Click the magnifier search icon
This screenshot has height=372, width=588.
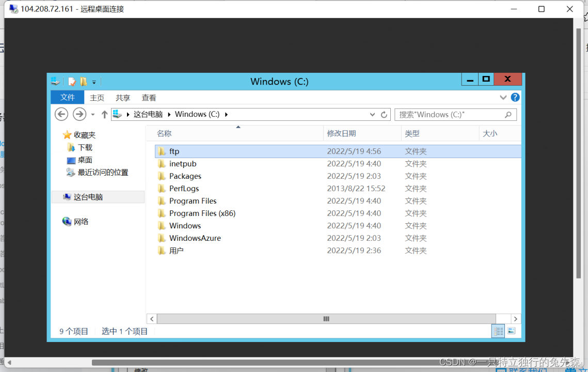point(508,115)
